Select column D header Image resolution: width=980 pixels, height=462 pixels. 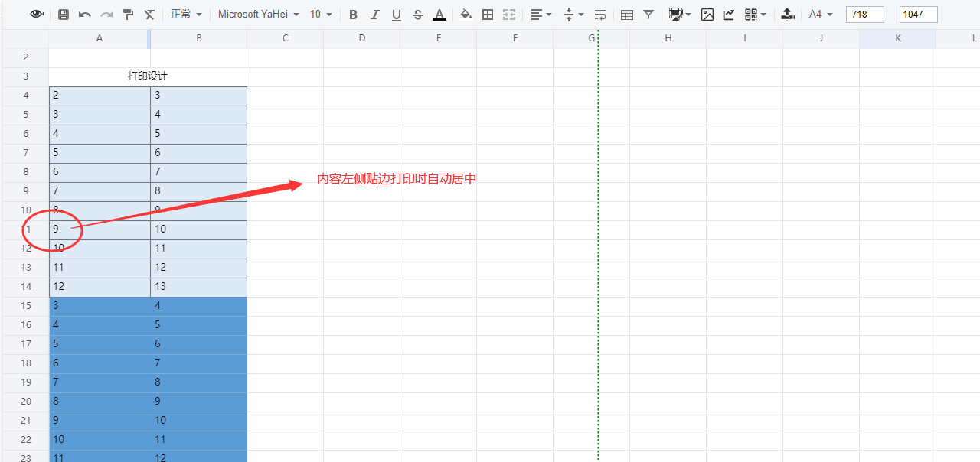(x=361, y=38)
